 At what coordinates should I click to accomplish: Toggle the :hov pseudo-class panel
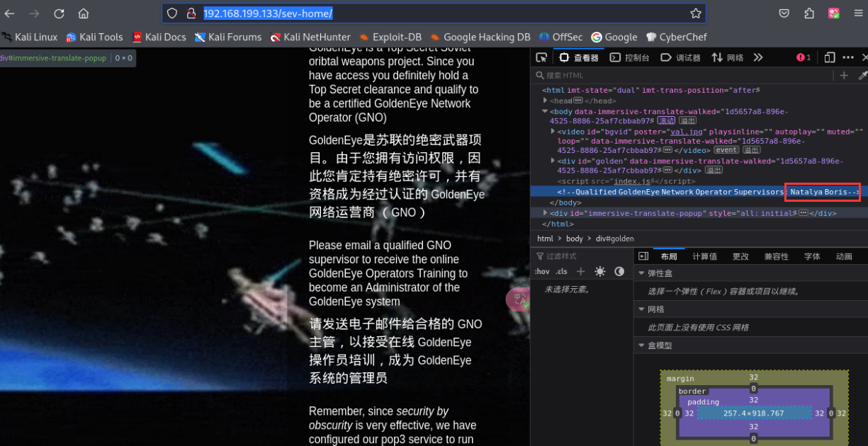click(543, 272)
